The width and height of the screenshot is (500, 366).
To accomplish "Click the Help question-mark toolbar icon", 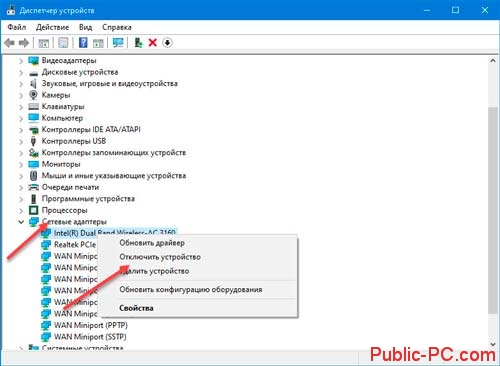I will [x=83, y=43].
